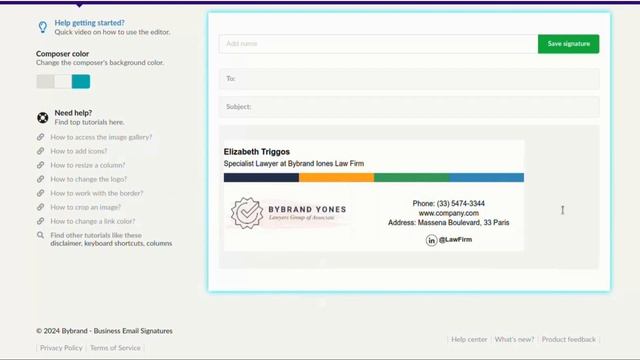Click the Address: Massena Boulevard line

coord(449,222)
